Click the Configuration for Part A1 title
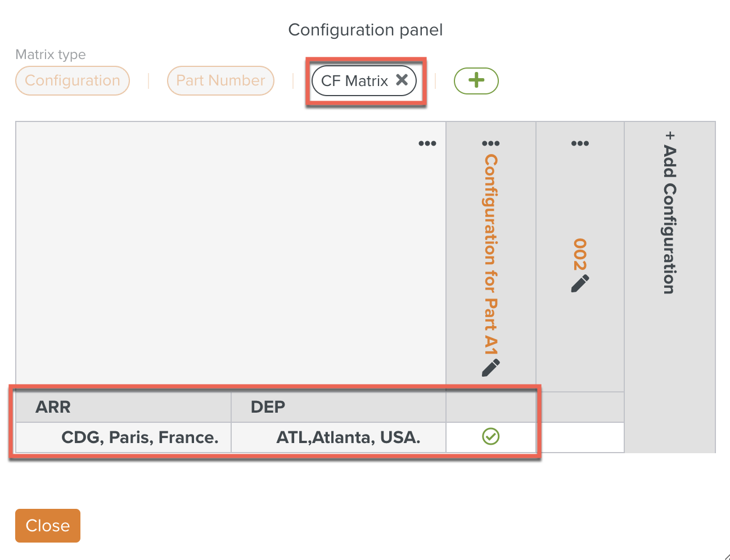The width and height of the screenshot is (730, 560). click(490, 254)
